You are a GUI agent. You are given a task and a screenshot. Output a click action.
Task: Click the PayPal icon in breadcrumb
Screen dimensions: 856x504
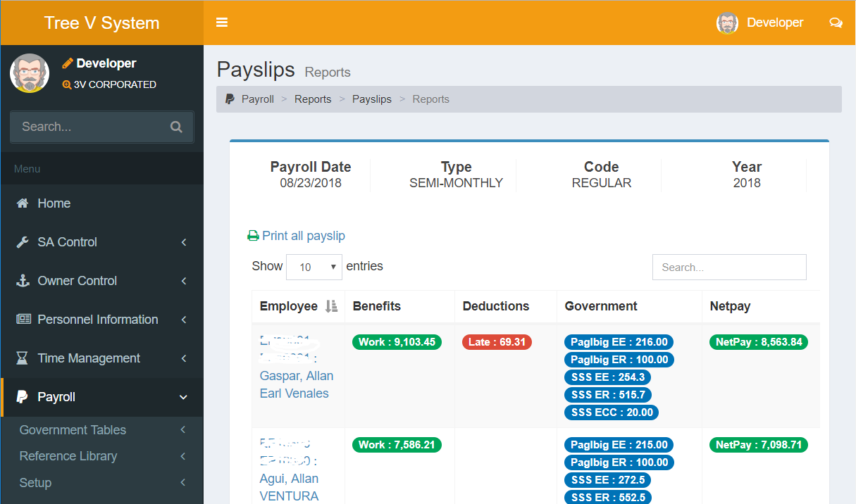230,99
